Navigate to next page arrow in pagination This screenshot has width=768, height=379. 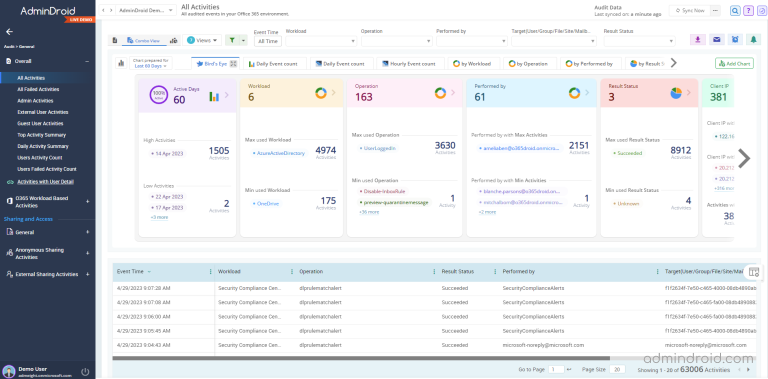click(x=748, y=370)
